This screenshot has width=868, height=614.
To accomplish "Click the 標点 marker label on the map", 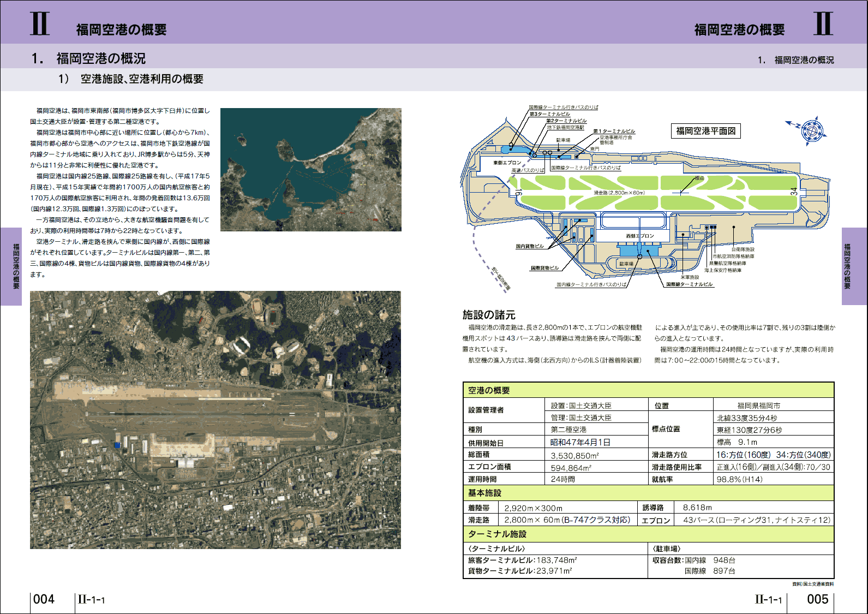I will click(699, 178).
